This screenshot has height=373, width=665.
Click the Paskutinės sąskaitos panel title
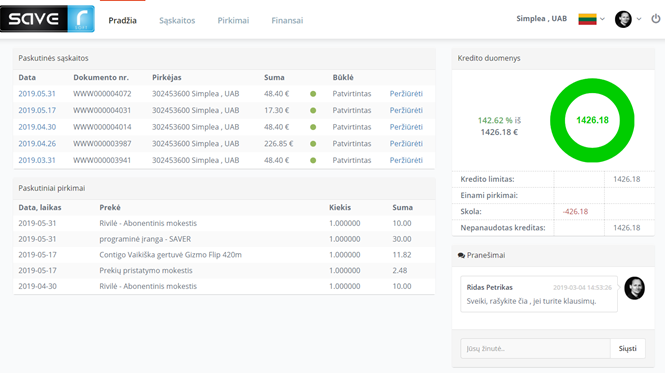pyautogui.click(x=53, y=58)
